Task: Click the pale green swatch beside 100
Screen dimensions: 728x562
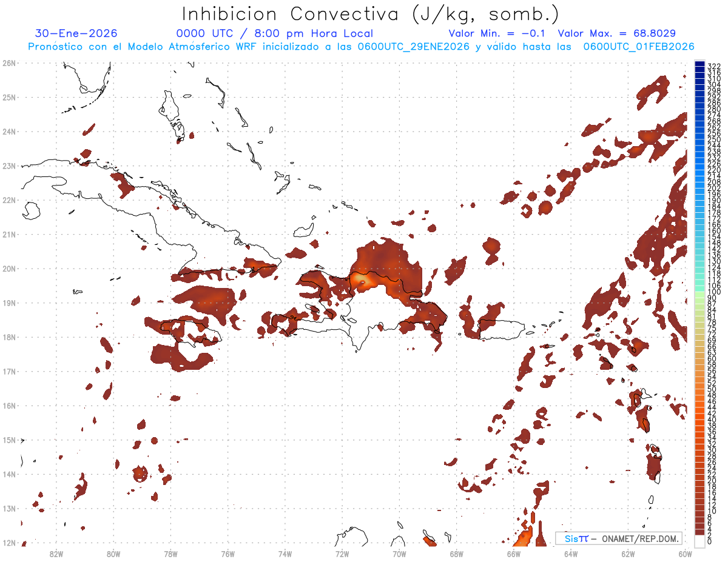Action: point(699,293)
